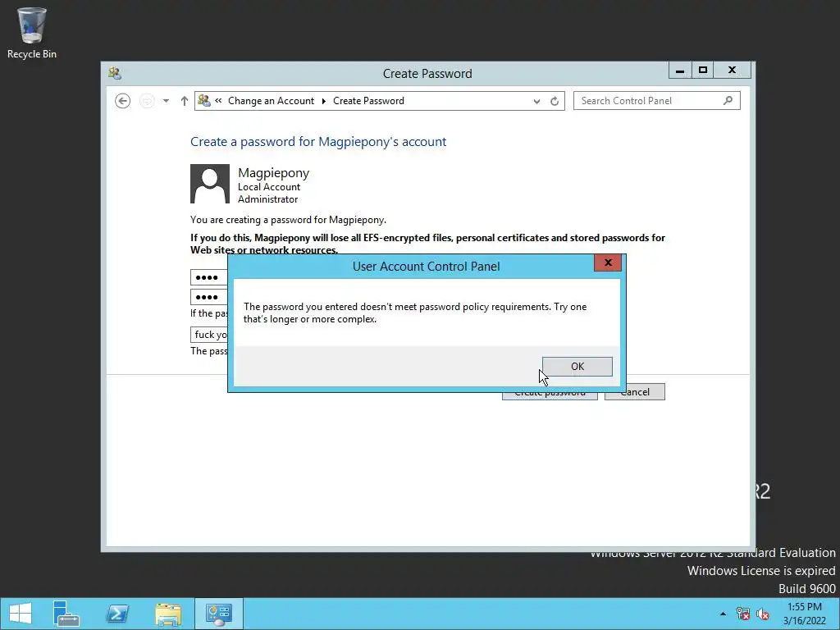The height and width of the screenshot is (630, 840).
Task: Click the search magnifier icon
Action: click(x=728, y=100)
